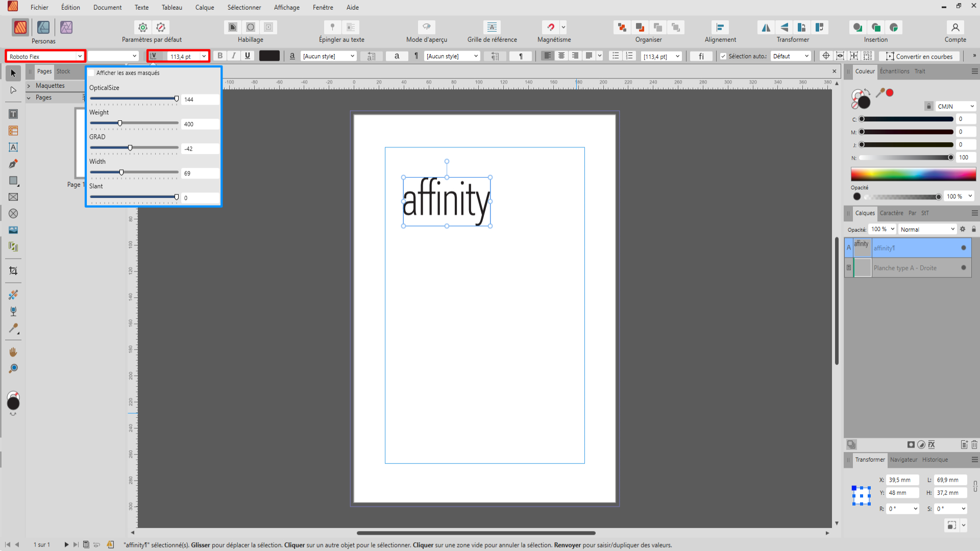
Task: Open the Roboto Flex font dropdown
Action: [x=80, y=56]
